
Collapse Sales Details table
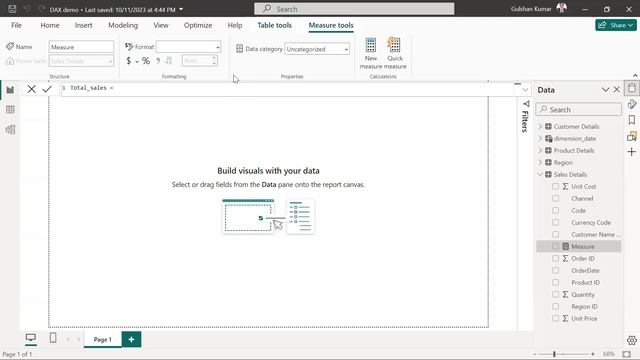coord(540,174)
